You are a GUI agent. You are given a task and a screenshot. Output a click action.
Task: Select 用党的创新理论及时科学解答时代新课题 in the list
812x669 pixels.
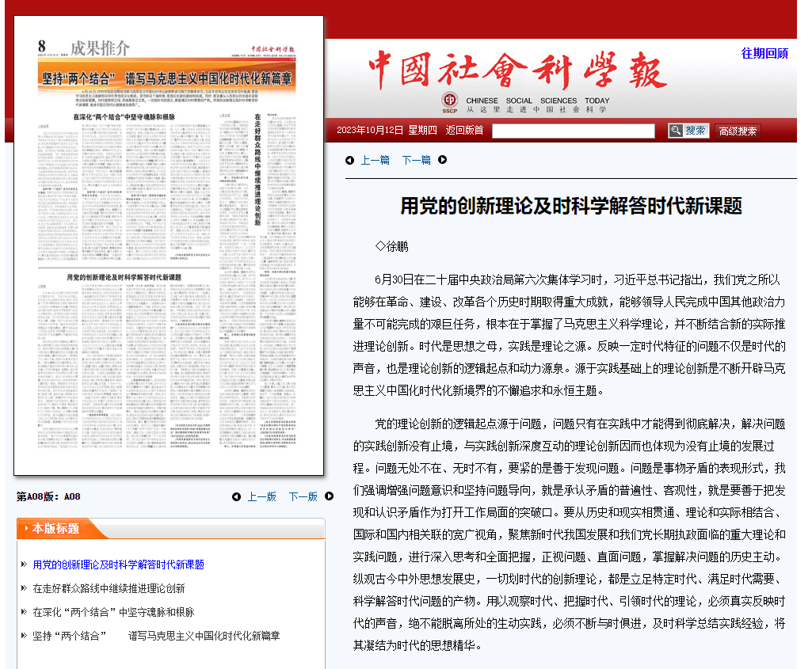pos(118,564)
